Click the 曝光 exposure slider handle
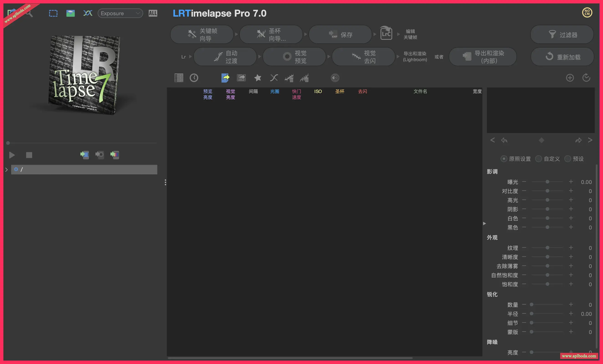Screen dimensions: 603x364 tap(547, 182)
